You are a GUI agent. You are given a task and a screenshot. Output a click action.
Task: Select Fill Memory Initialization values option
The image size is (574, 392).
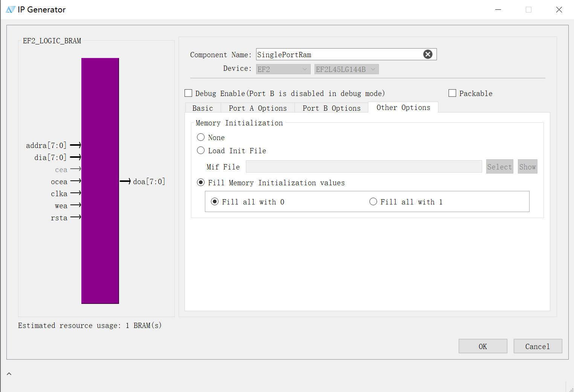coord(201,182)
